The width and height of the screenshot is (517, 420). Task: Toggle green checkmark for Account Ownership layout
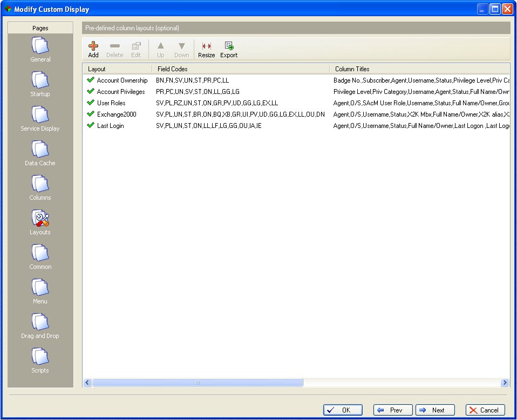click(x=90, y=80)
